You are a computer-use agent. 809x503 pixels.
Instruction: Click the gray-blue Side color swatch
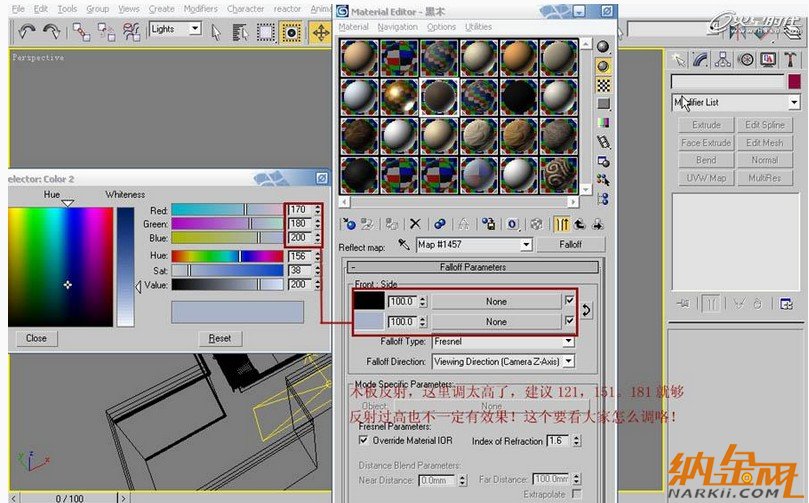click(x=369, y=321)
